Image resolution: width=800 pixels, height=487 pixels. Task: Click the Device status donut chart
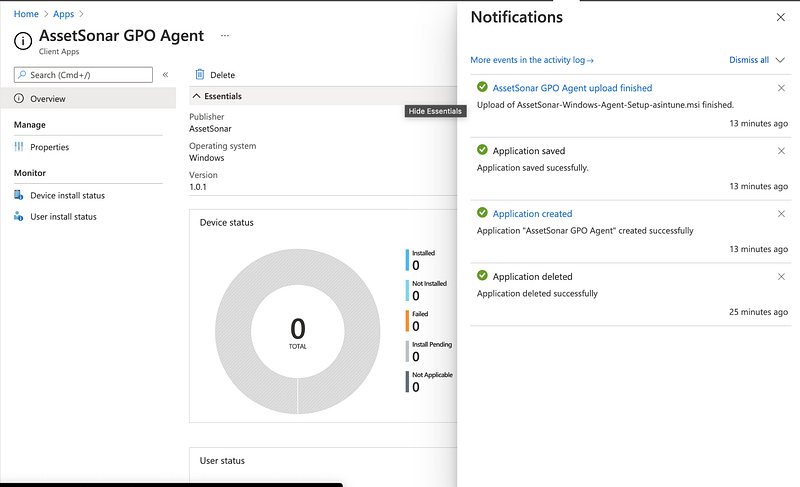click(297, 331)
